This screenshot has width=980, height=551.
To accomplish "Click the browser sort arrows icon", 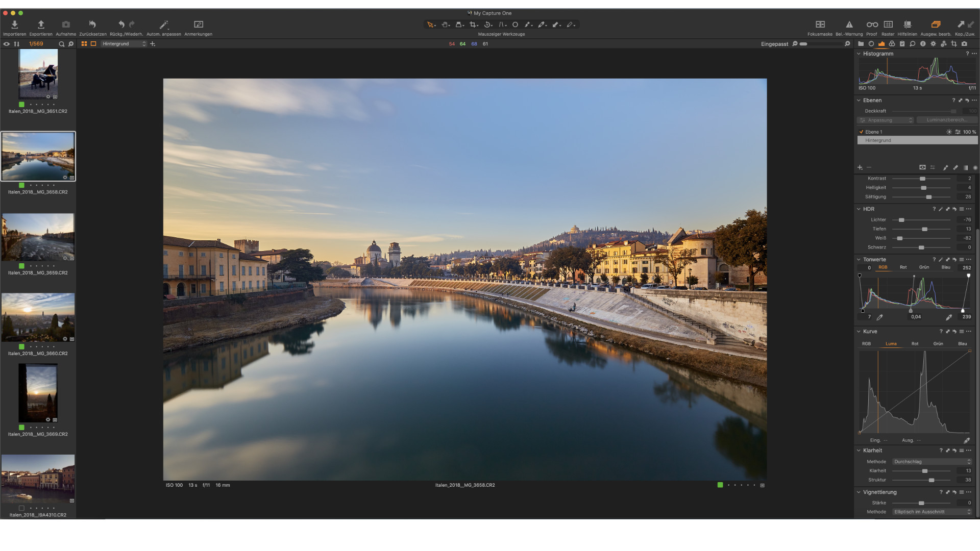I will tap(17, 44).
